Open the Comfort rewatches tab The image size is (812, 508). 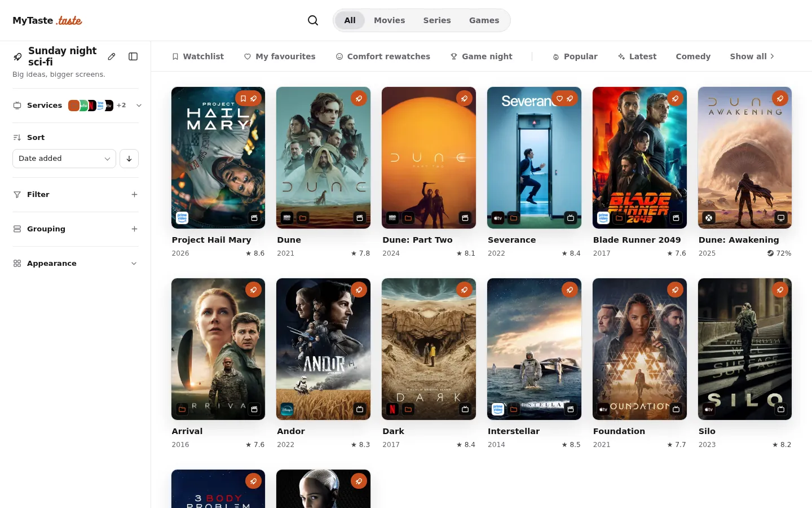click(383, 56)
